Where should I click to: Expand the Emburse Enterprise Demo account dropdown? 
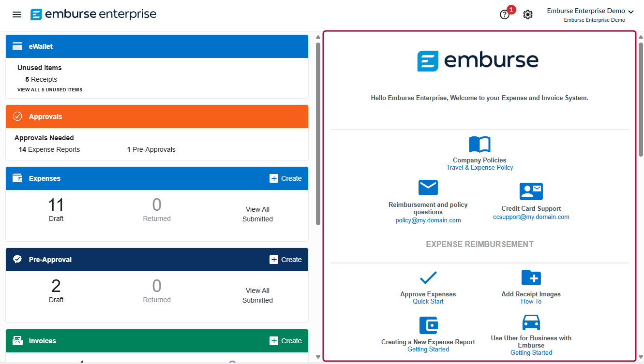tap(590, 11)
